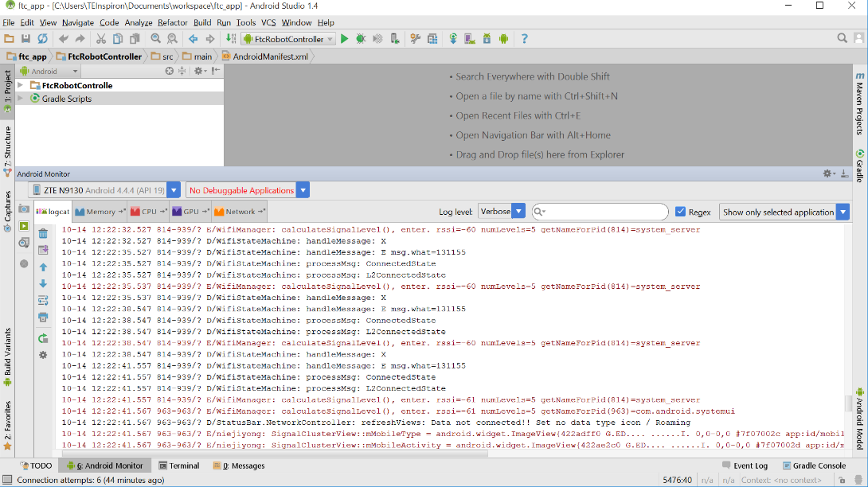Screen dimensions: 868x487
Task: Toggle soft wraps icon in logcat
Action: (43, 301)
